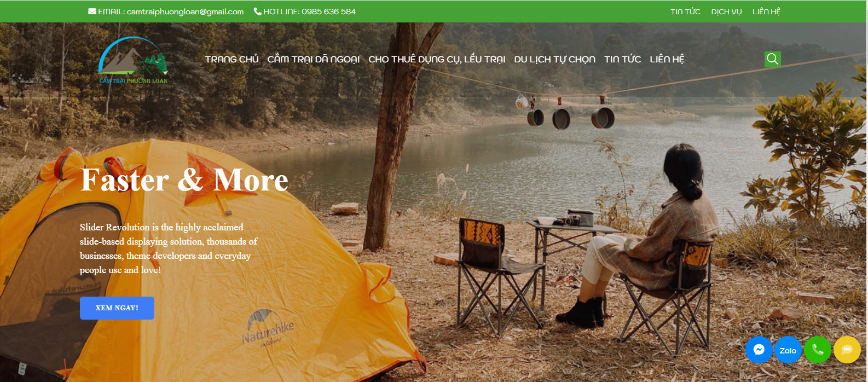Click the envelope icon beside EMAIL
Viewport: 868px width, 382px height.
coord(92,11)
